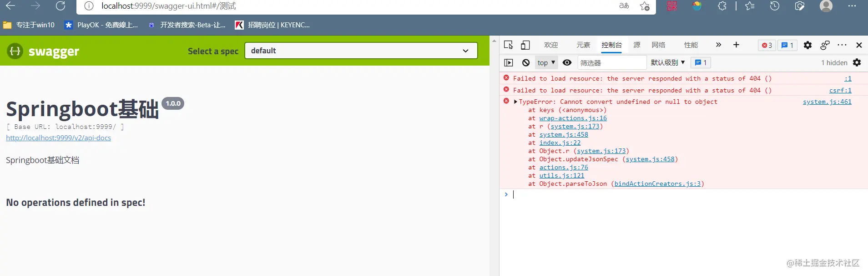Clear console with the ban icon
This screenshot has height=276, width=868.
pos(526,63)
